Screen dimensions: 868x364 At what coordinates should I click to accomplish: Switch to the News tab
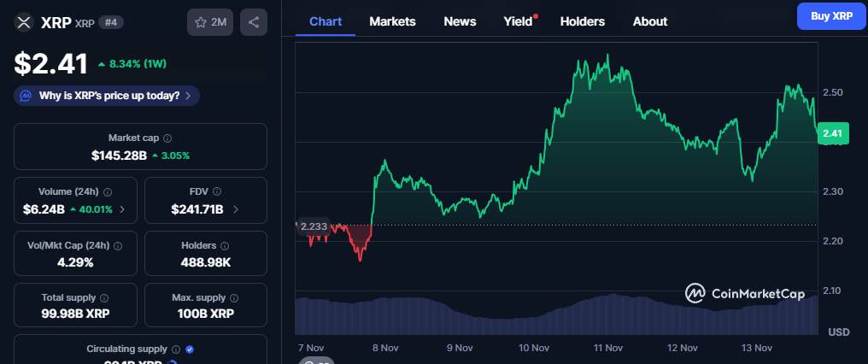tap(460, 21)
